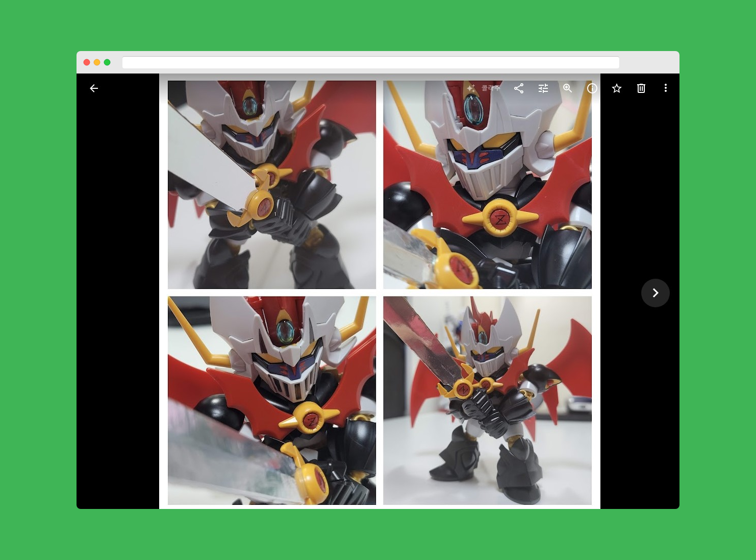
Task: View the next photo with right chevron
Action: (x=656, y=293)
